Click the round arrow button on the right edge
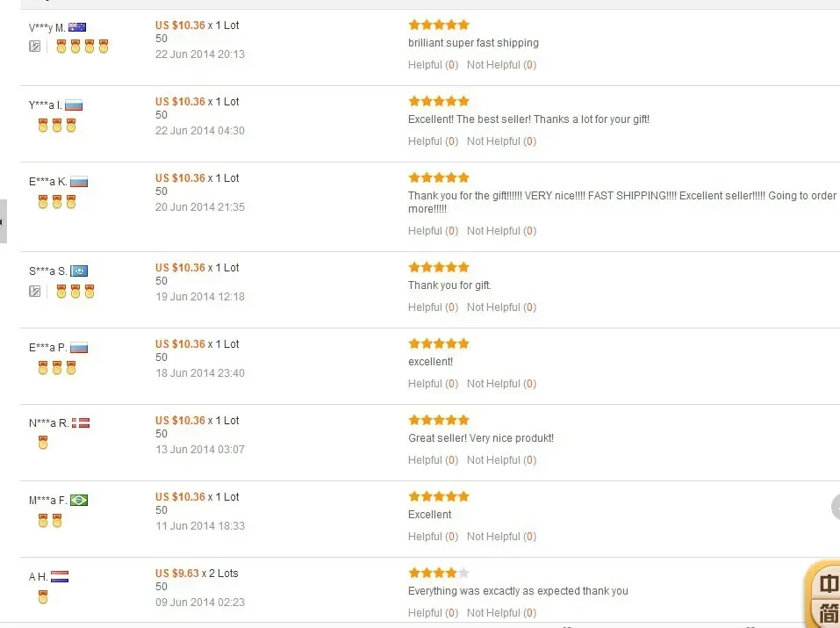 pos(836,507)
